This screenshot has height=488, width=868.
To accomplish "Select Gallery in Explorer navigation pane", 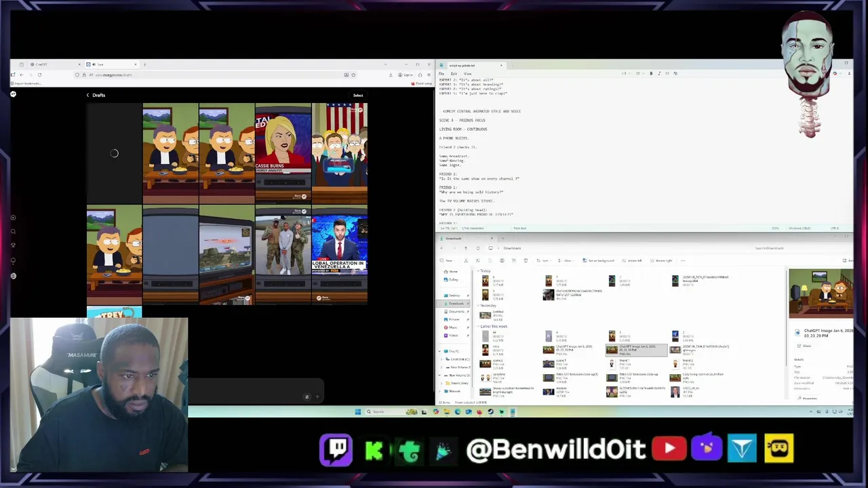I will point(454,279).
